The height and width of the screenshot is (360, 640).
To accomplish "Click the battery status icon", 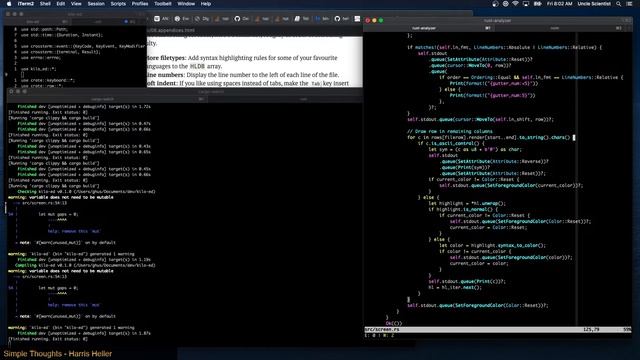I will (x=538, y=4).
